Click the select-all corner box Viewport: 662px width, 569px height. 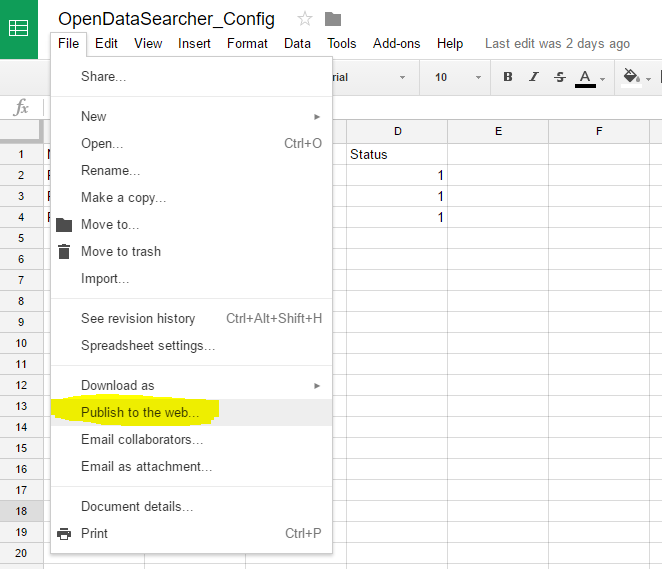click(21, 131)
